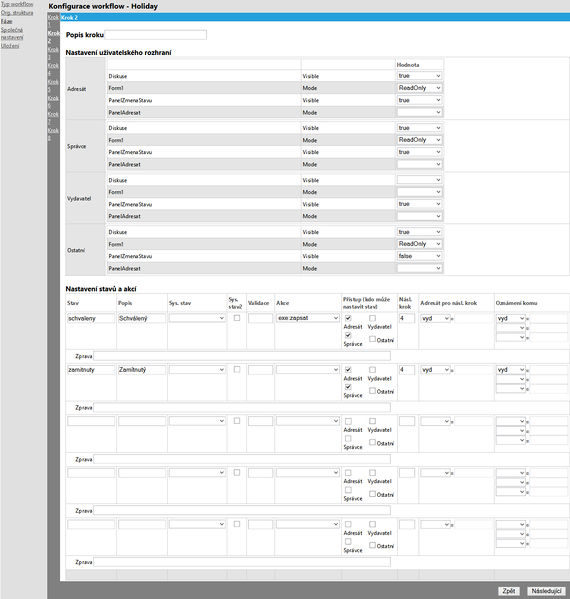Open Sys. stav dropdown in schvaleny row
The width and height of the screenshot is (570, 599).
(x=197, y=318)
